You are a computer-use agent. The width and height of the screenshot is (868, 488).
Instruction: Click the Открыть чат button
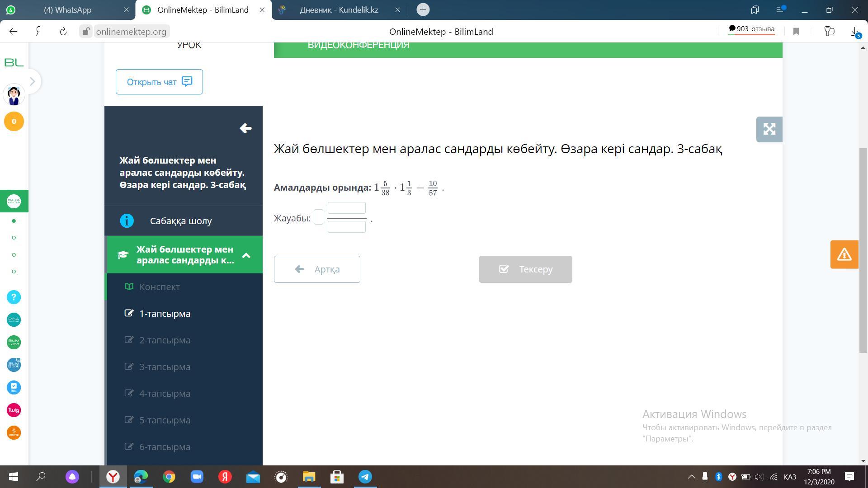pyautogui.click(x=159, y=82)
